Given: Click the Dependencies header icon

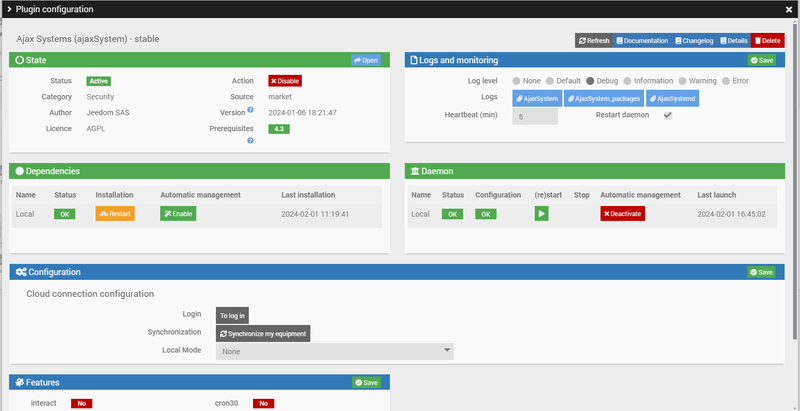Looking at the screenshot, I should [x=19, y=171].
